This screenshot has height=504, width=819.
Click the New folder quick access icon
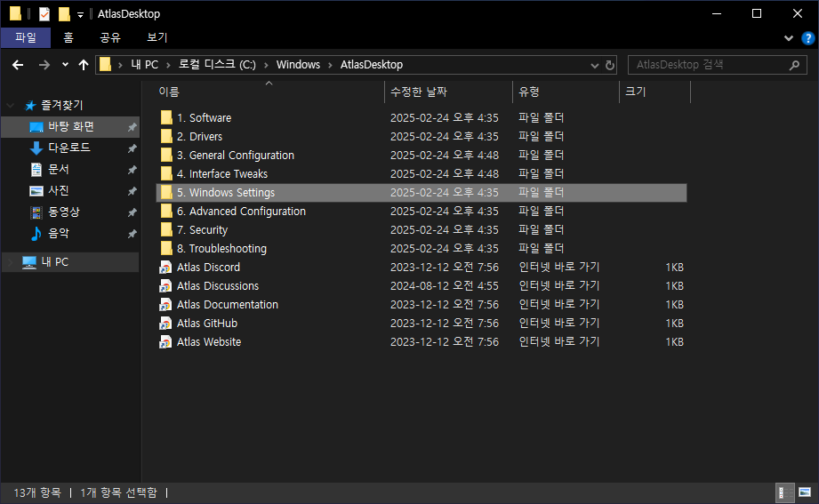[x=64, y=14]
